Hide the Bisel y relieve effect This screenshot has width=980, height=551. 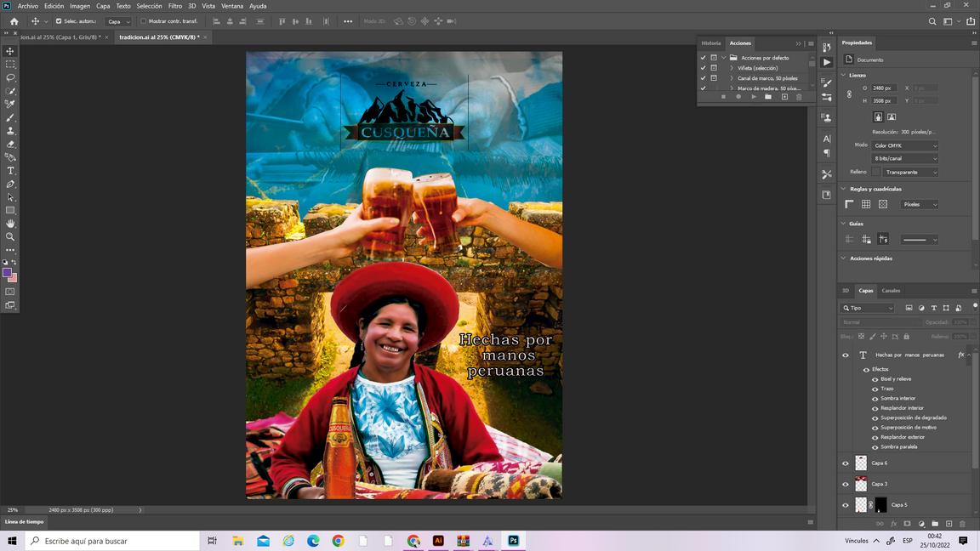click(875, 379)
